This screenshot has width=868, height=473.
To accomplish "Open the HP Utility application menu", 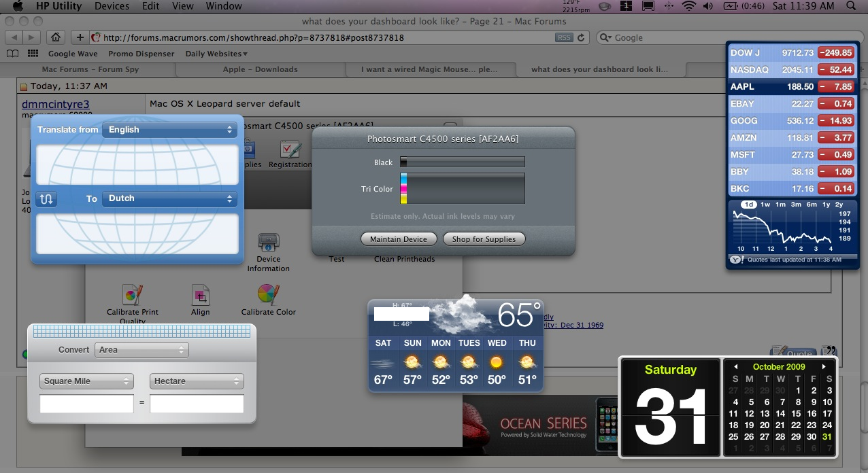I will click(x=58, y=6).
